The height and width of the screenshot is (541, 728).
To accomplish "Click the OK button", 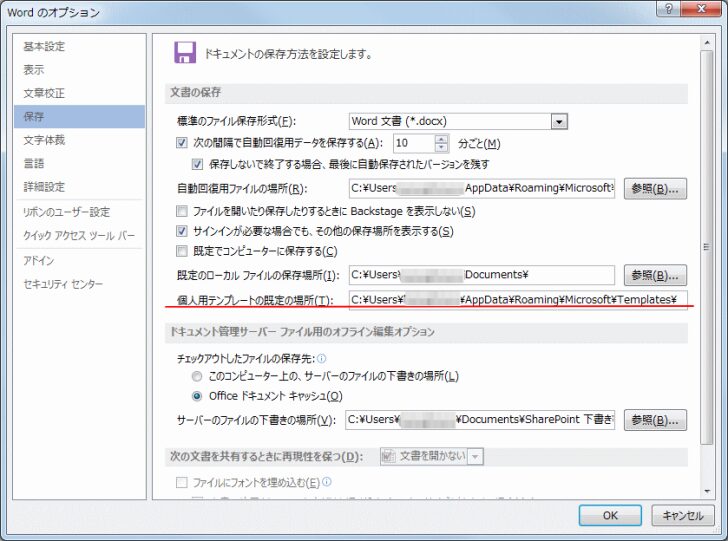I will 608,515.
